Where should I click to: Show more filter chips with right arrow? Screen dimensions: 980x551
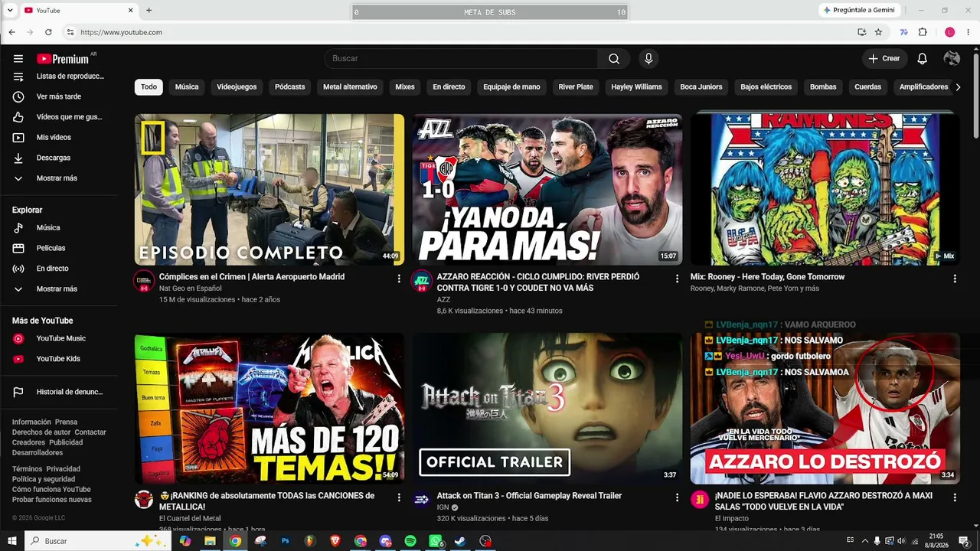[x=958, y=87]
